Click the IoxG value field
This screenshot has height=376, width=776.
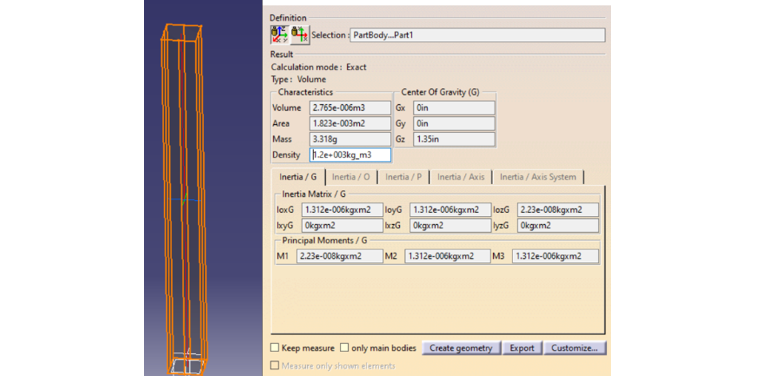(342, 210)
